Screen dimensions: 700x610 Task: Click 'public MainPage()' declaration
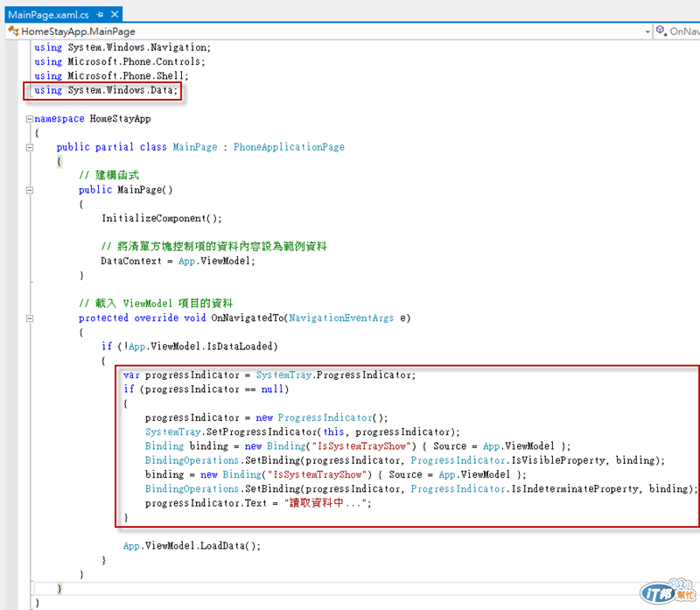125,190
